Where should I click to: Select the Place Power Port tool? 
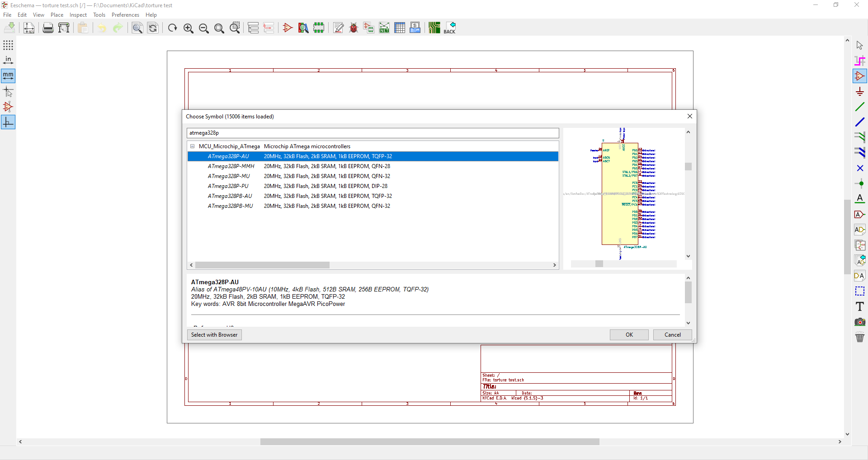(x=860, y=92)
